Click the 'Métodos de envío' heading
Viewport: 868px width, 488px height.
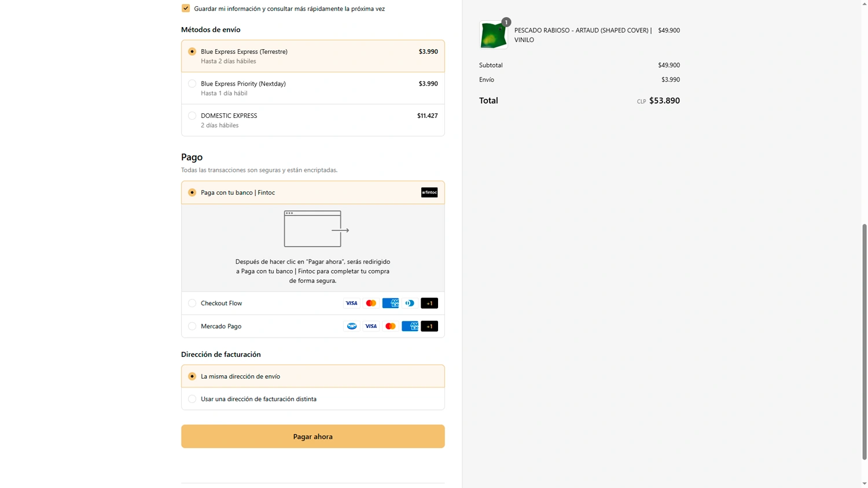click(211, 29)
